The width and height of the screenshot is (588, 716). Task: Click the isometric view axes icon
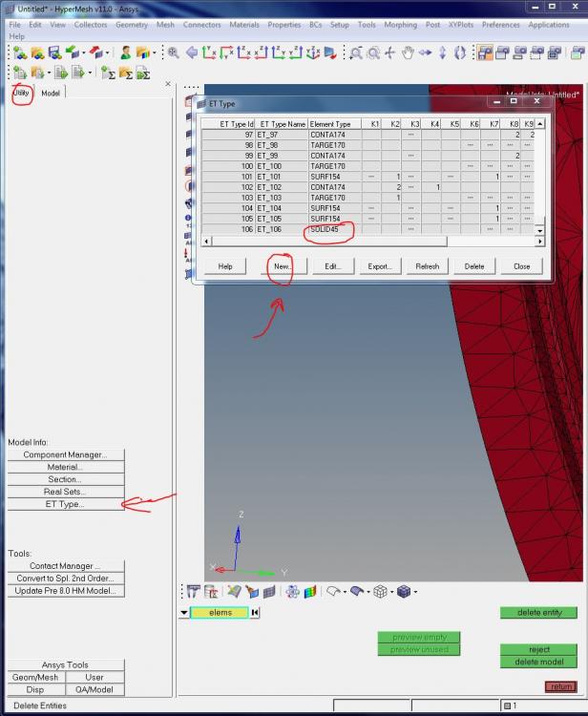[313, 53]
